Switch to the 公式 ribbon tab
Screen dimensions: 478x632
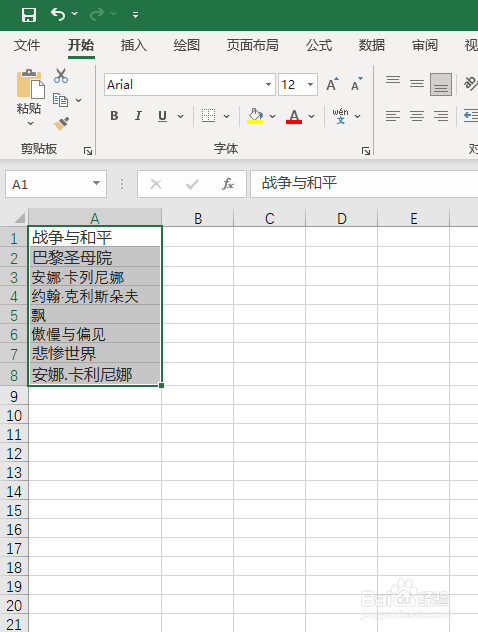[319, 45]
